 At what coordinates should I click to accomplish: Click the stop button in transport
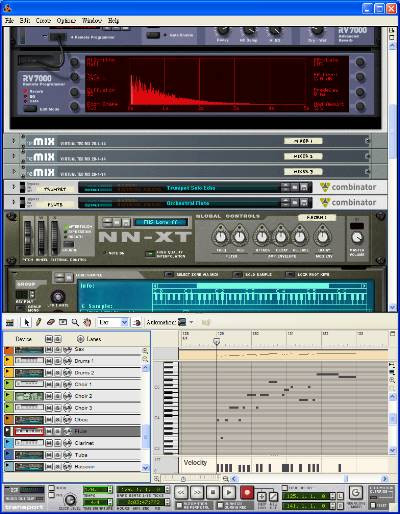(213, 492)
